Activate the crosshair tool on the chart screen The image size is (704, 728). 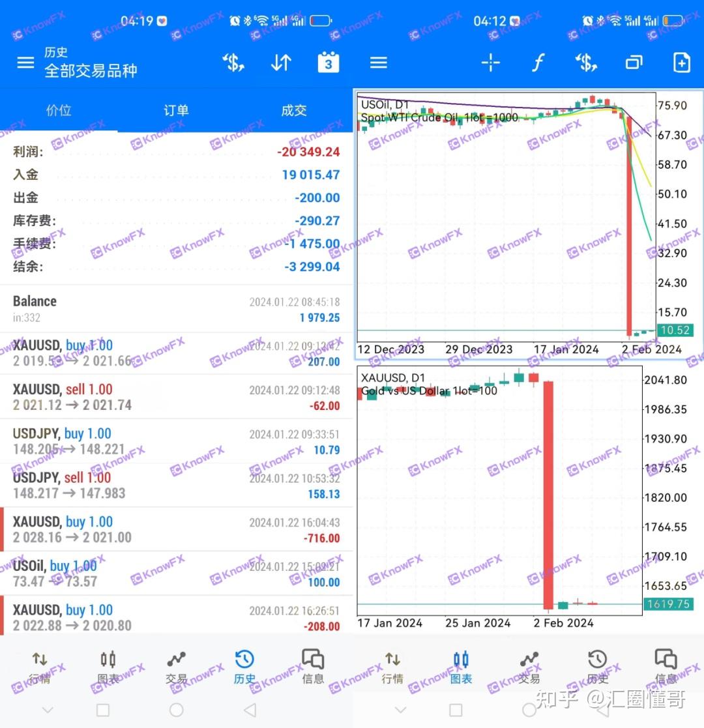[490, 63]
